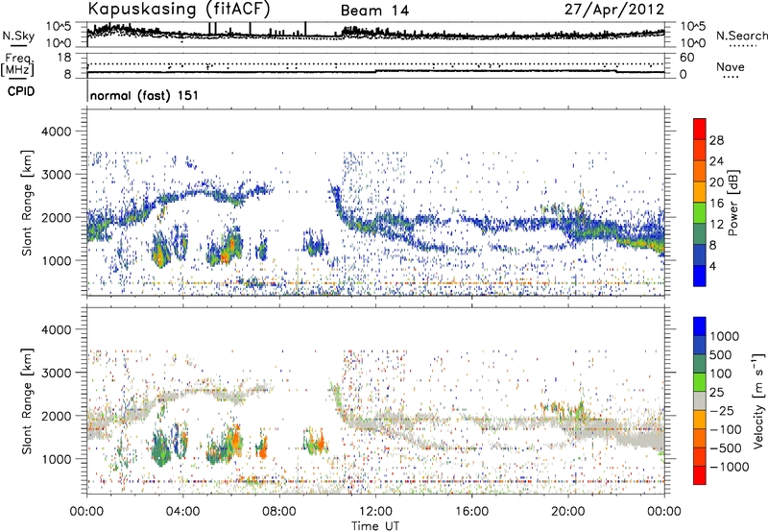
Task: Click the 16 value on power scale
Action: (x=716, y=204)
